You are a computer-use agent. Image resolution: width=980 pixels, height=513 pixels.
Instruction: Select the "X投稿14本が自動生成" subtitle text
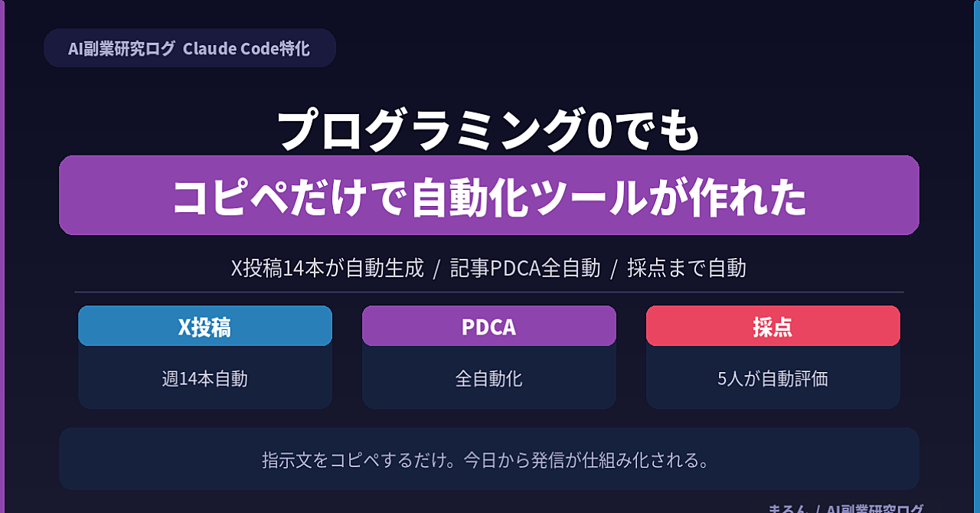tap(327, 268)
